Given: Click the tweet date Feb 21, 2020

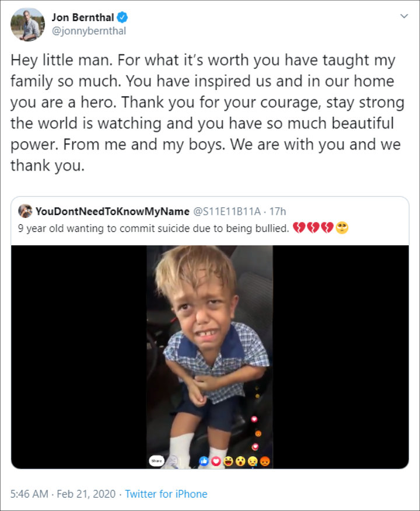Looking at the screenshot, I should (85, 494).
